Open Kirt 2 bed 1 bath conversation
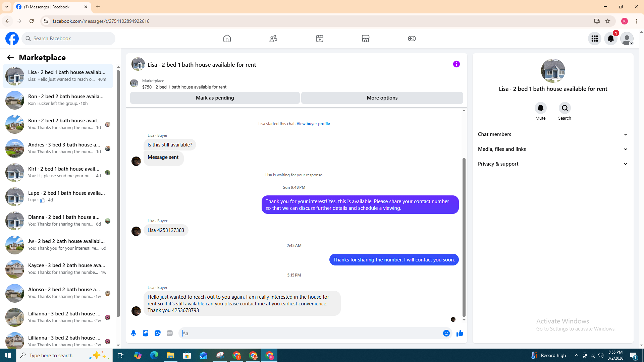 pyautogui.click(x=58, y=172)
